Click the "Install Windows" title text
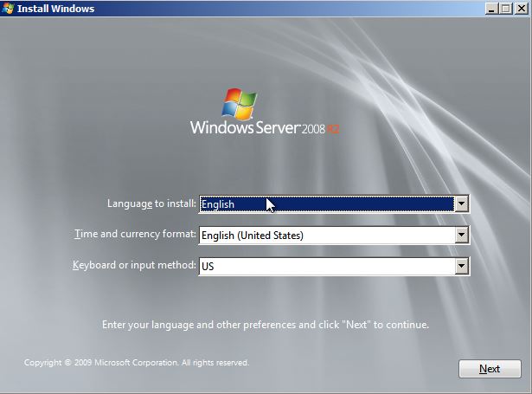Viewport: 532px width, 394px height. click(x=56, y=9)
